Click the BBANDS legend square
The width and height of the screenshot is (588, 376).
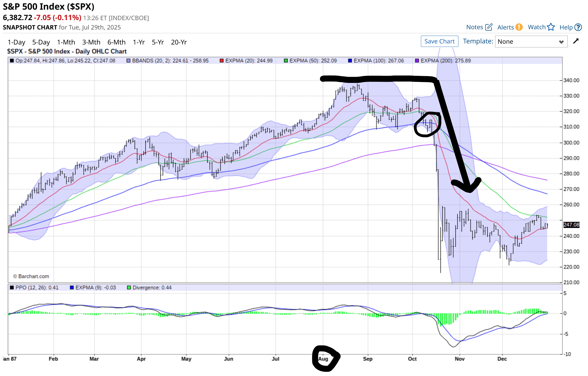[129, 61]
